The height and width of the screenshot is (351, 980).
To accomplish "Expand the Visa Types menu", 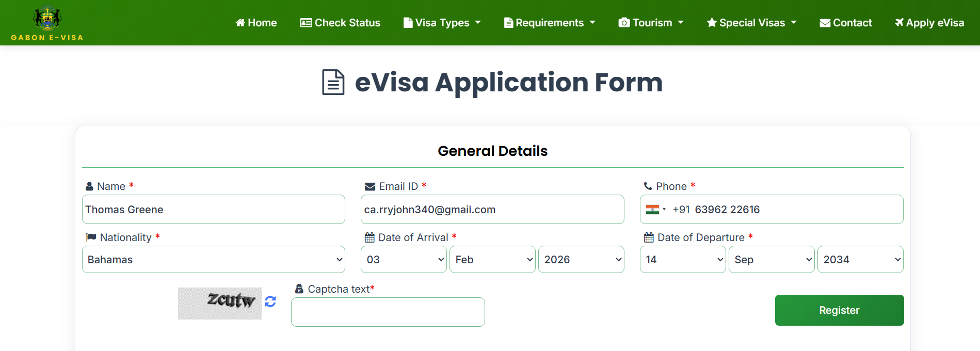I will tap(442, 23).
